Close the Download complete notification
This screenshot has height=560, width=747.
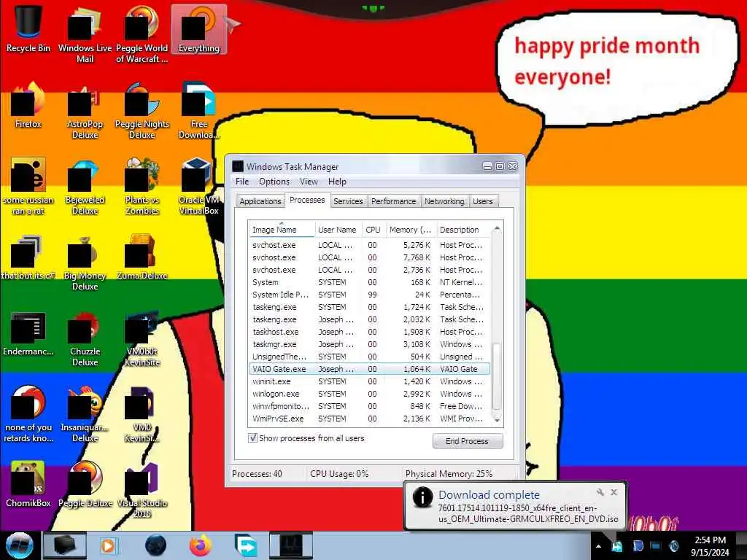pyautogui.click(x=614, y=492)
